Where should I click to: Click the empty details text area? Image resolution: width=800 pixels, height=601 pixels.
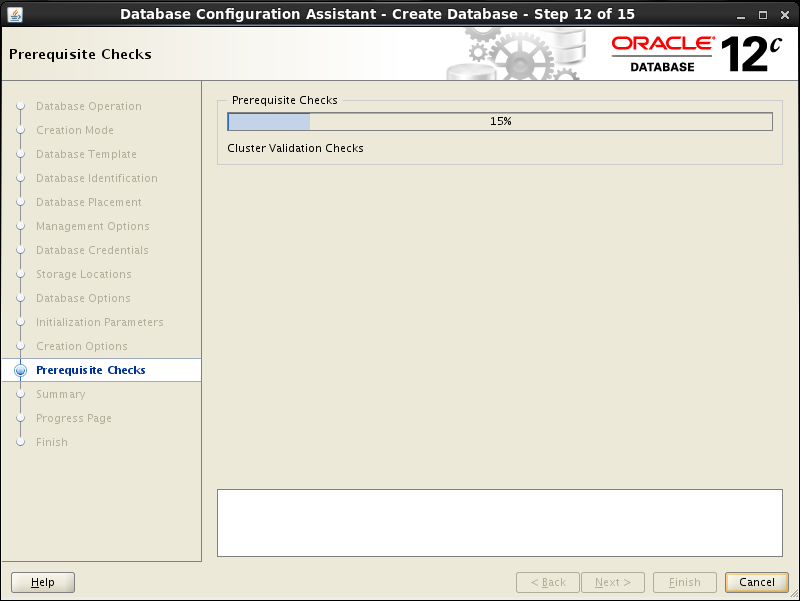pyautogui.click(x=500, y=523)
